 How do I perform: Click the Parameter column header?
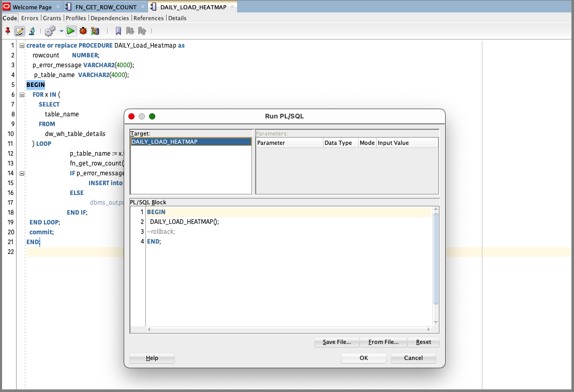tap(289, 143)
